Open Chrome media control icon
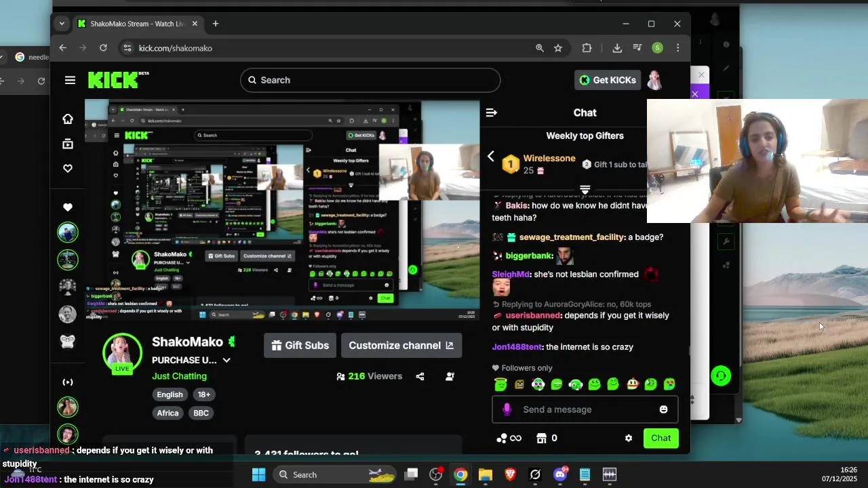Viewport: 868px width, 488px height. point(637,48)
